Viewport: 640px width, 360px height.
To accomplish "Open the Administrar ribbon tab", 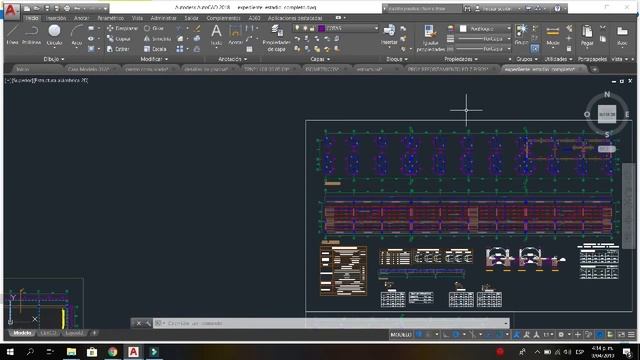I will [163, 18].
